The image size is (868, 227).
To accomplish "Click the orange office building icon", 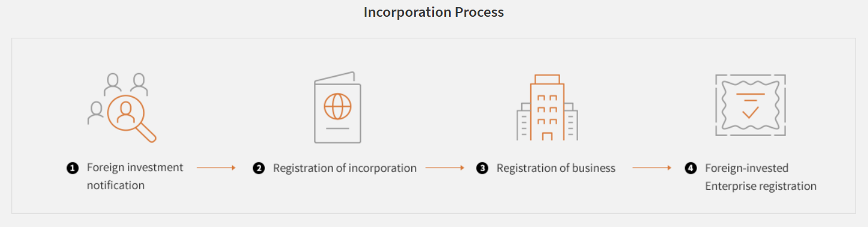I will point(547,107).
